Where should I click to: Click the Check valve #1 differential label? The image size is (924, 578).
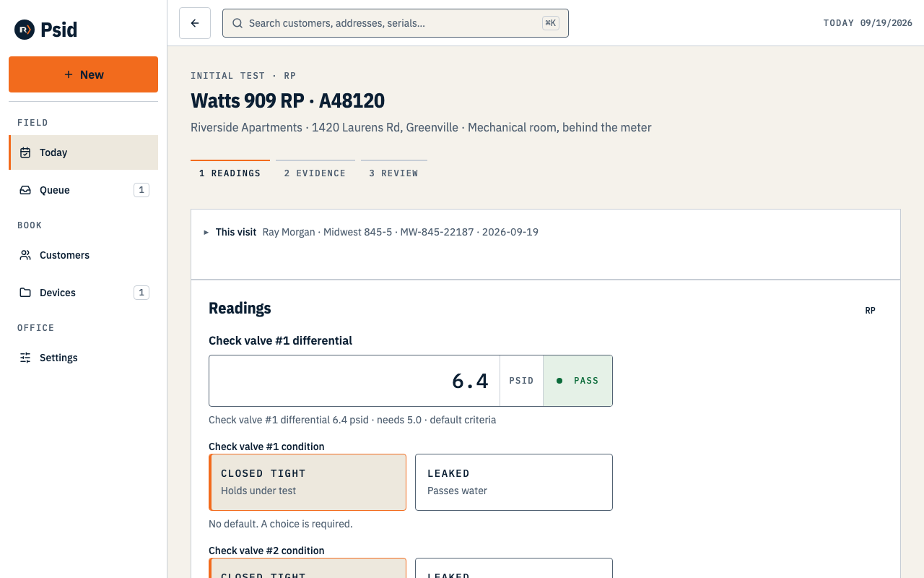pos(280,340)
